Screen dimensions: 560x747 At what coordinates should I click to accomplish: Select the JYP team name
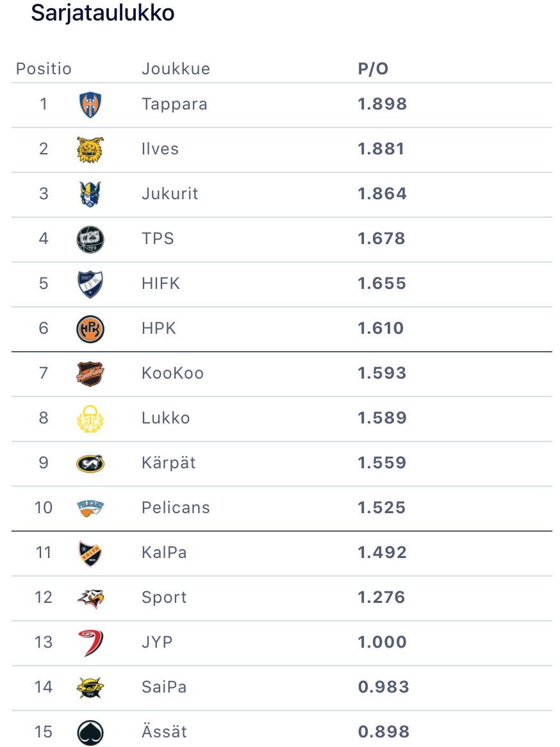coord(157,642)
